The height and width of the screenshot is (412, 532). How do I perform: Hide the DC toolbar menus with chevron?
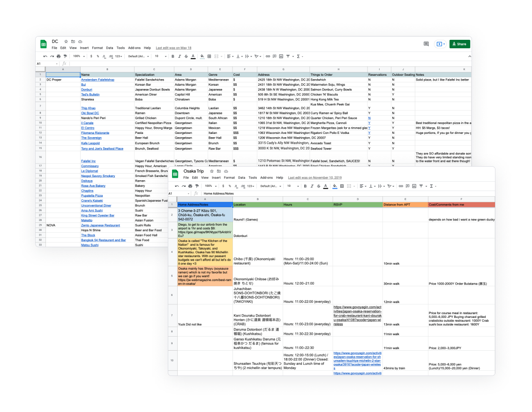[470, 56]
